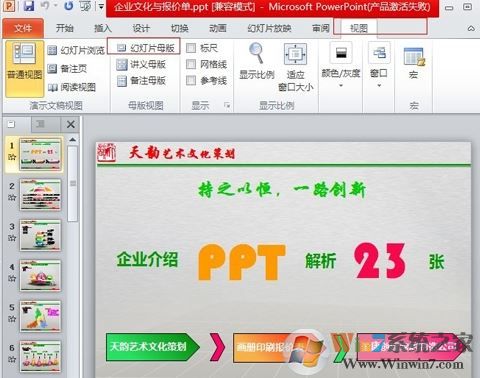This screenshot has width=480, height=378.
Task: Switch to the 切换 tab
Action: tap(180, 28)
